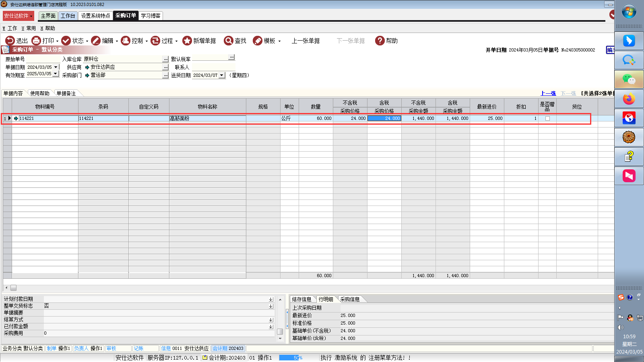
Task: Open the red-blue globe browser icon
Action: (629, 118)
